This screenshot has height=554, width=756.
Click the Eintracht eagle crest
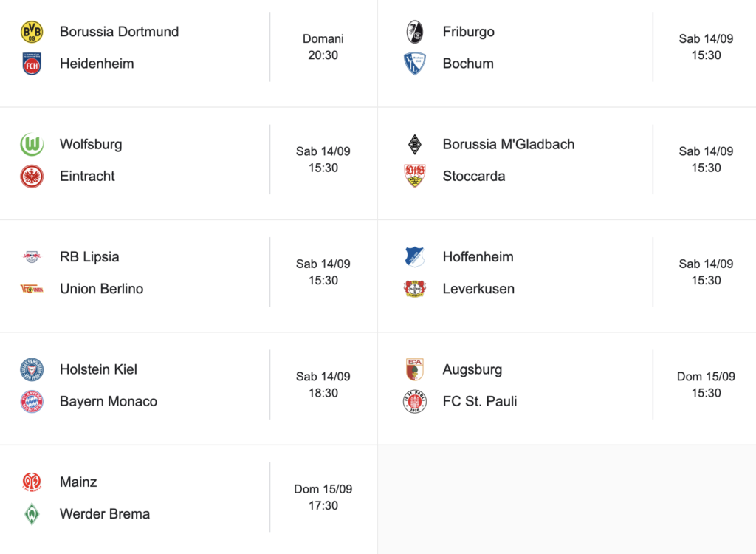pyautogui.click(x=32, y=176)
